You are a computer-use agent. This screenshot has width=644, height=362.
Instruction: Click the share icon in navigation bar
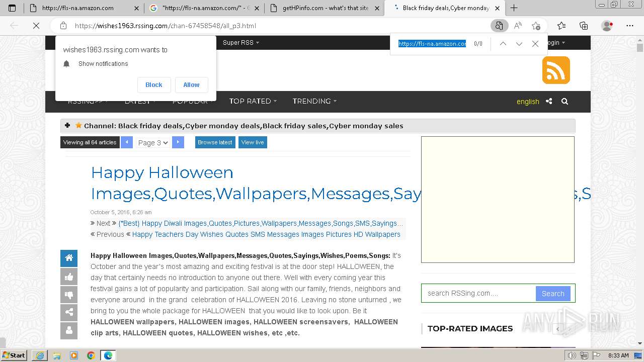click(549, 101)
